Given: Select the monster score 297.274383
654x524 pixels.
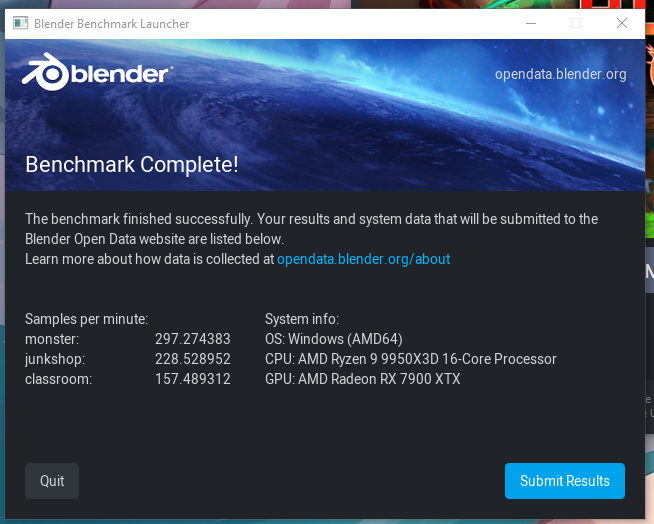Looking at the screenshot, I should (x=193, y=339).
